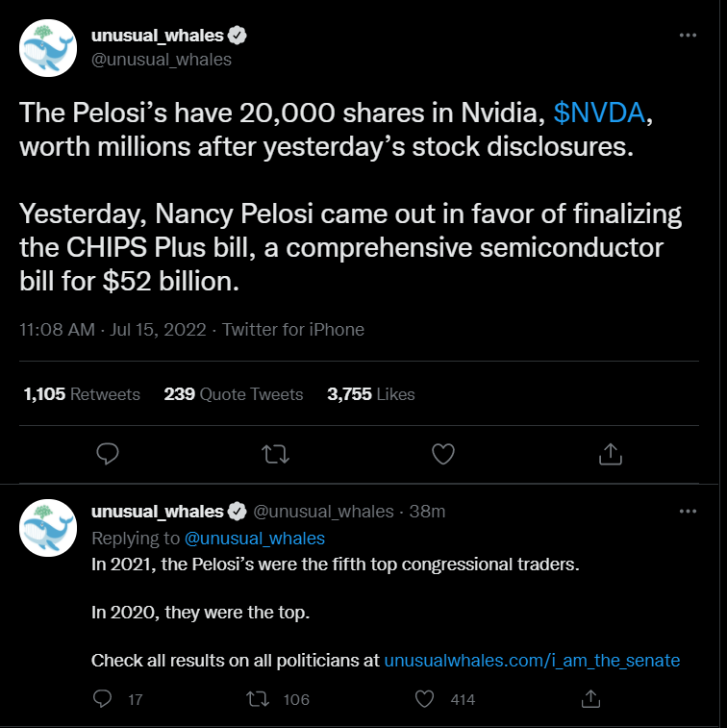
Task: Retweet the main Pelosi Nvidia tweet
Action: click(x=275, y=454)
